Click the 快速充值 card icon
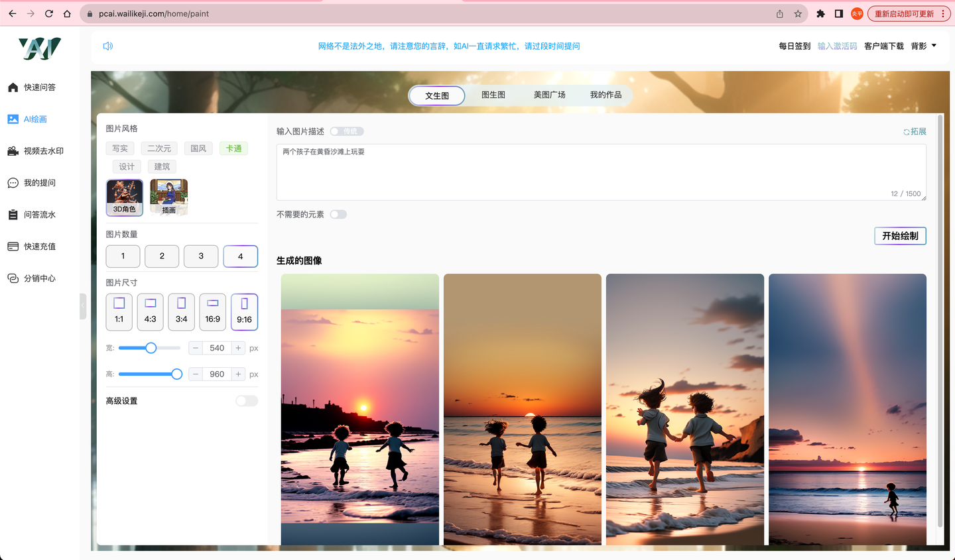Image resolution: width=955 pixels, height=560 pixels. (x=13, y=247)
